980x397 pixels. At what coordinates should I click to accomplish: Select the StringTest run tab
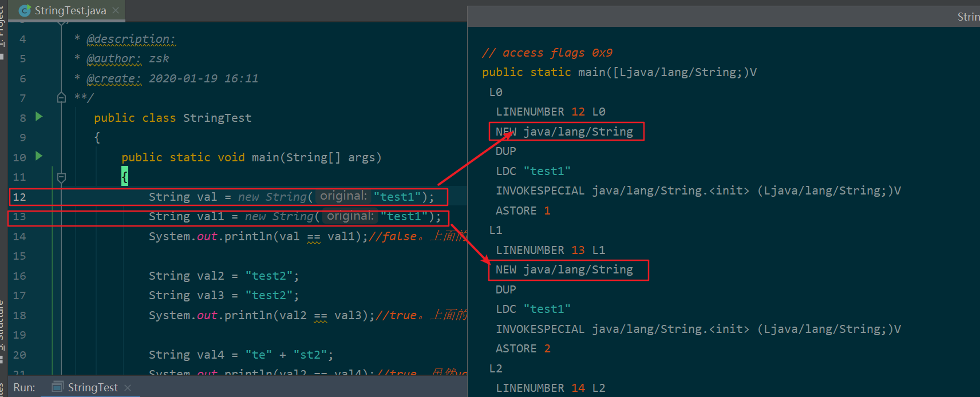(92, 387)
